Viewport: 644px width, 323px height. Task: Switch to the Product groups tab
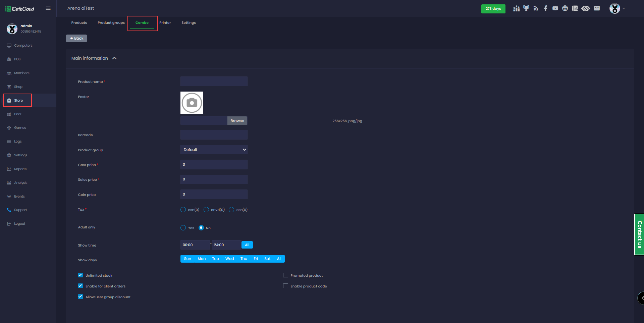point(111,23)
